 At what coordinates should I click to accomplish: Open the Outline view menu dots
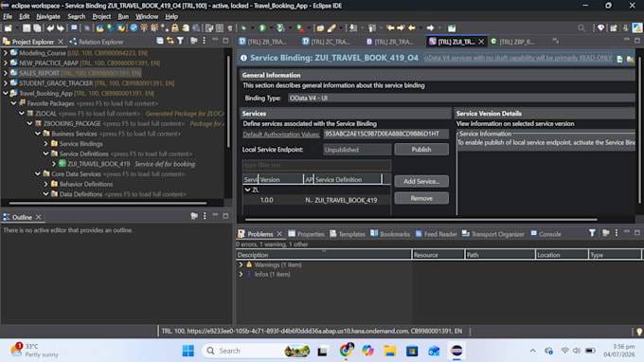[x=205, y=216]
